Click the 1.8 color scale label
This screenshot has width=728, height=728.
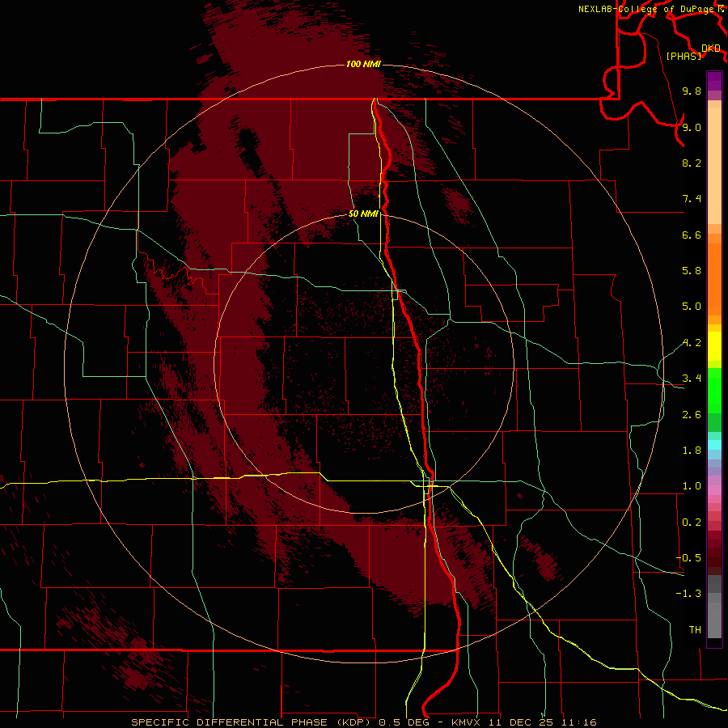tap(692, 451)
